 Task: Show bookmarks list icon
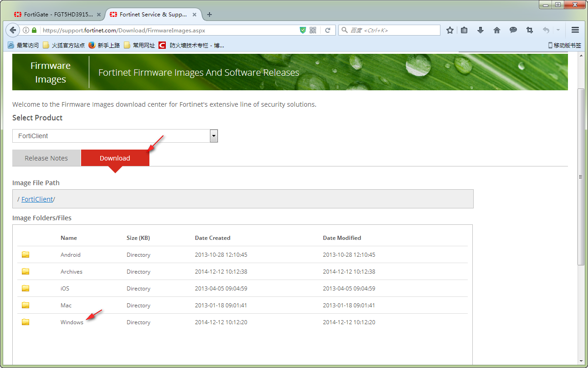pos(464,30)
